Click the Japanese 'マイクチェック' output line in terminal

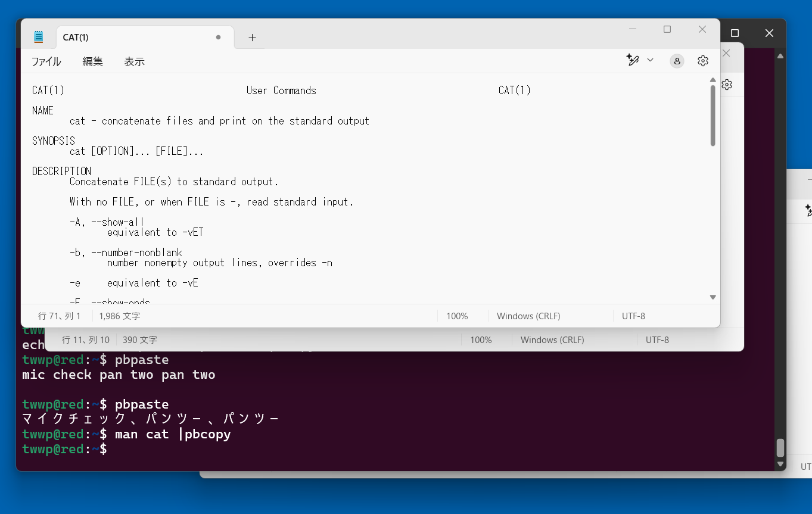150,419
